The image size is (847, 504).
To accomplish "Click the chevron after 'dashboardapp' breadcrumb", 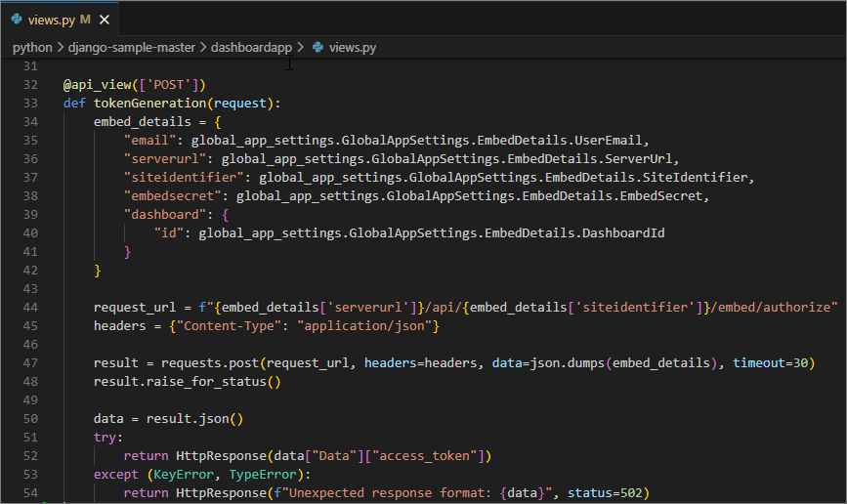I will coord(300,47).
